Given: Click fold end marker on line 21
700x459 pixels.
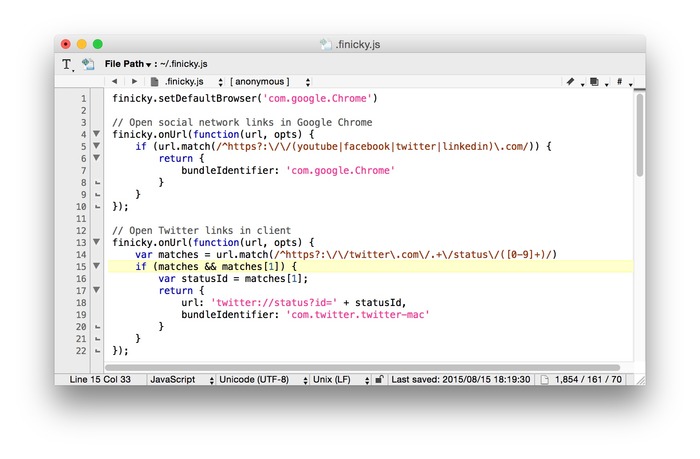Looking at the screenshot, I should tap(97, 339).
